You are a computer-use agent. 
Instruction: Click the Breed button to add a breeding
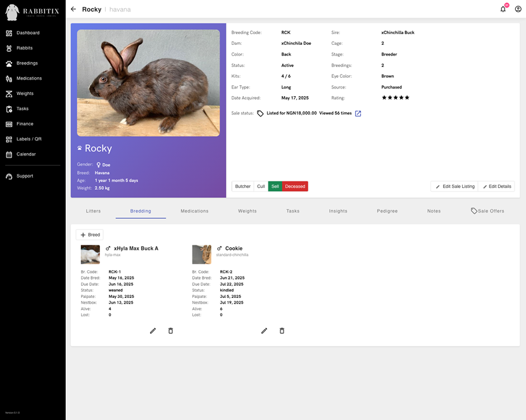tap(91, 234)
